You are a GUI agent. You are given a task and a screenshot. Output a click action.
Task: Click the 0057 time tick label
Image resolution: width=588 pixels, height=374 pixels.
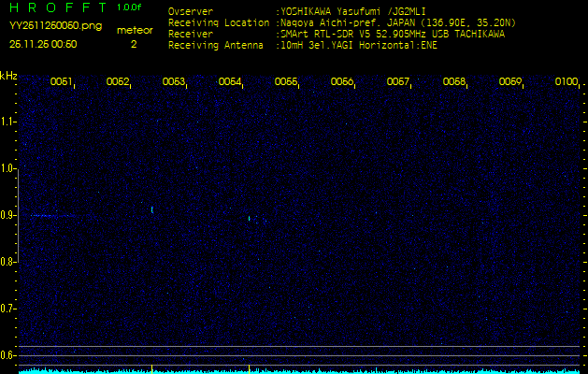pyautogui.click(x=398, y=81)
